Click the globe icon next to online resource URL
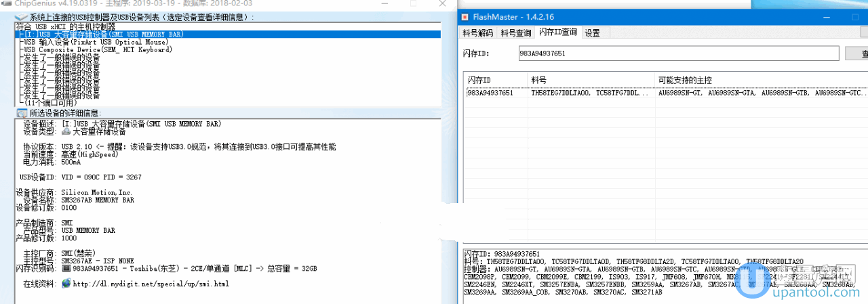This screenshot has width=868, height=304. tap(66, 283)
